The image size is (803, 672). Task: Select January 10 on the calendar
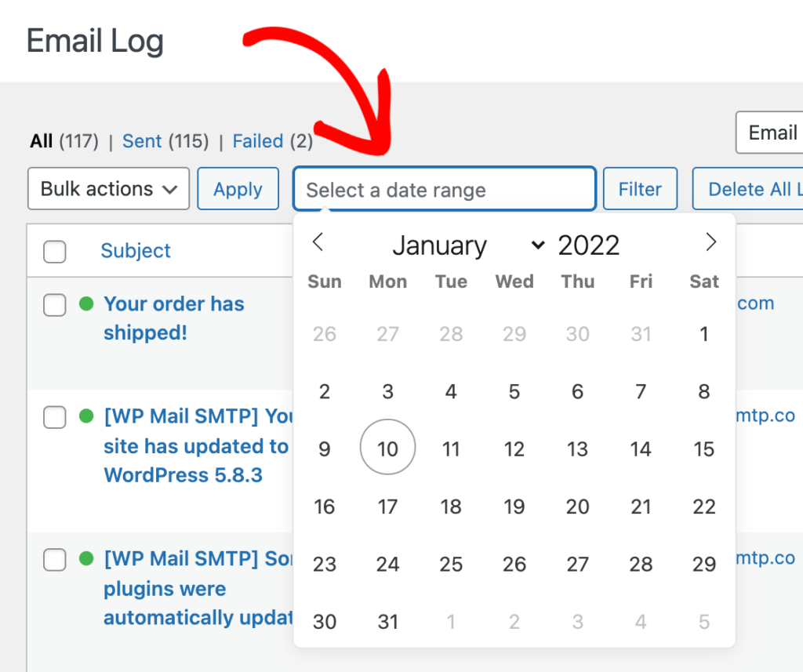click(387, 448)
